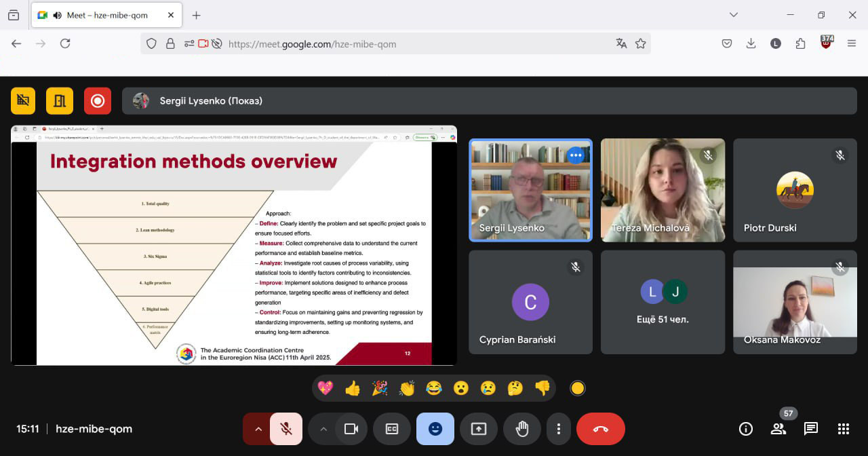The height and width of the screenshot is (456, 868).
Task: Open the activities grid icon
Action: coord(843,429)
